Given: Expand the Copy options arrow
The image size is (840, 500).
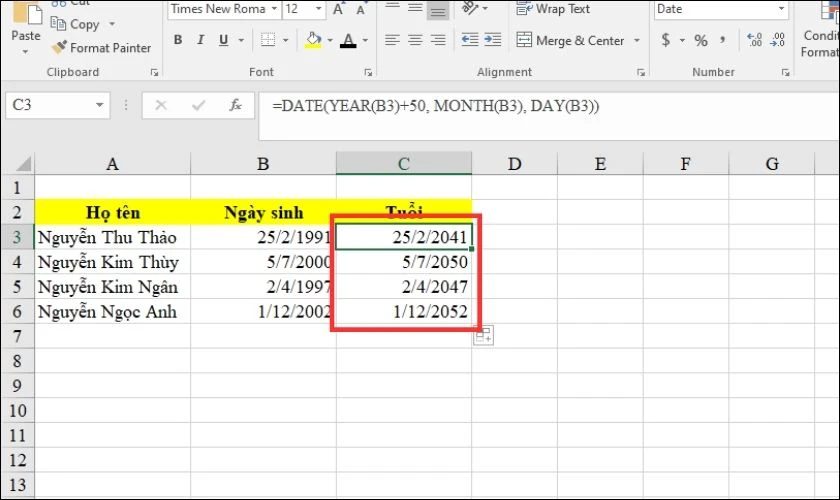Looking at the screenshot, I should (x=112, y=24).
